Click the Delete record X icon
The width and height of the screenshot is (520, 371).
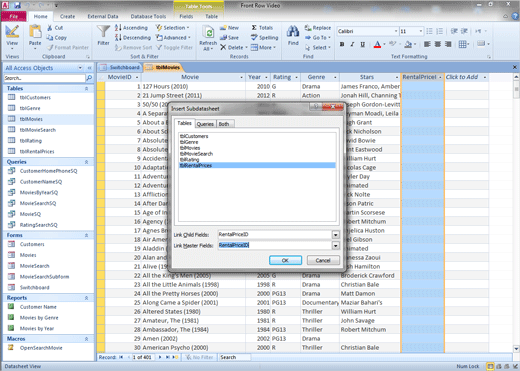tap(223, 47)
